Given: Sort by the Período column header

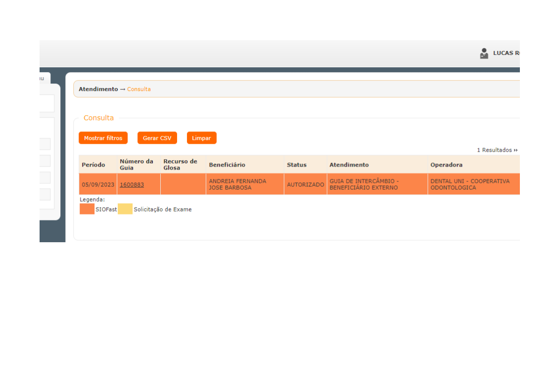Looking at the screenshot, I should [93, 165].
